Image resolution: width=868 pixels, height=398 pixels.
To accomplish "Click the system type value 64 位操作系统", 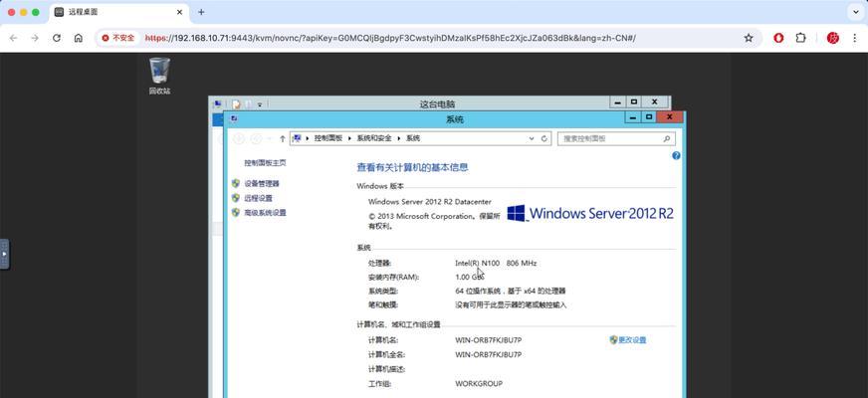I will click(x=511, y=291).
